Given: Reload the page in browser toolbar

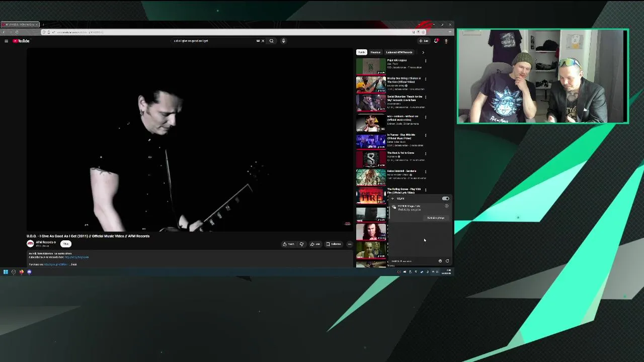Looking at the screenshot, I should 17,32.
